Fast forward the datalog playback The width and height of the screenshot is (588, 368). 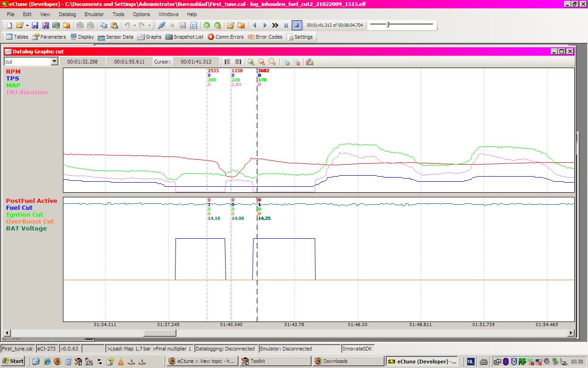coord(275,25)
